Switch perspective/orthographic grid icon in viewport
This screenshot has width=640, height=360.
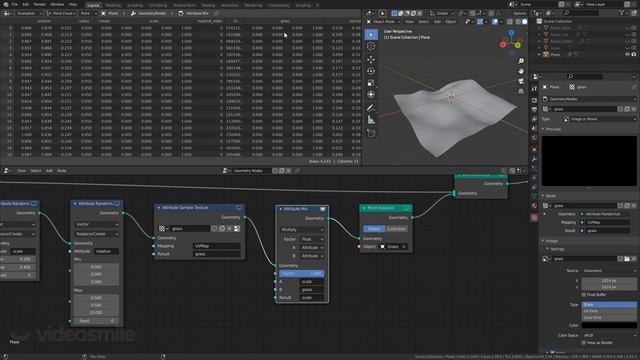(521, 91)
